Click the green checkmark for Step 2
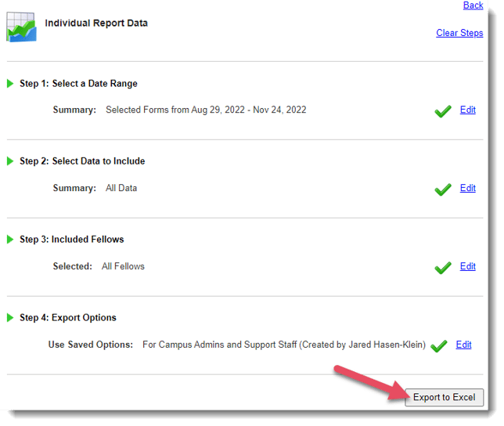This screenshot has width=504, height=426. pos(443,190)
